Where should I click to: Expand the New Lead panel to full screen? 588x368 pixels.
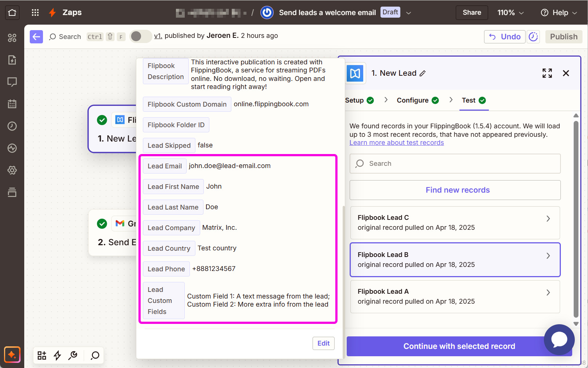tap(547, 73)
